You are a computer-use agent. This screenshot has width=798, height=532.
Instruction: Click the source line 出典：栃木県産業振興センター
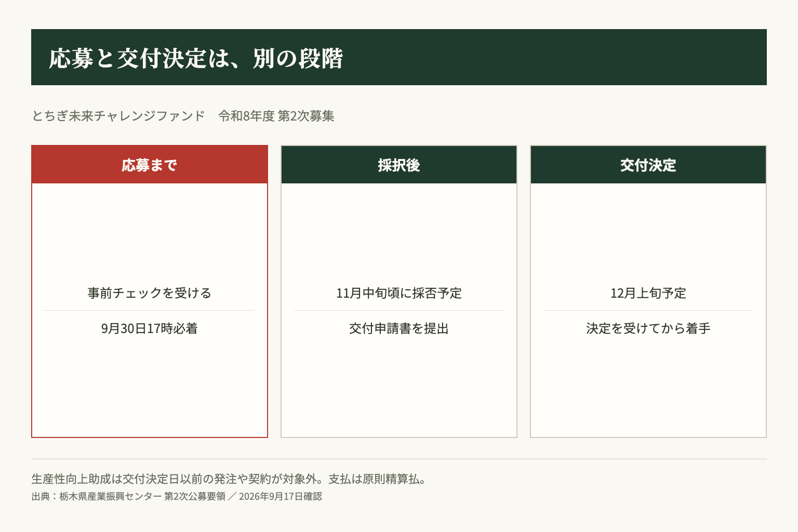pyautogui.click(x=177, y=496)
